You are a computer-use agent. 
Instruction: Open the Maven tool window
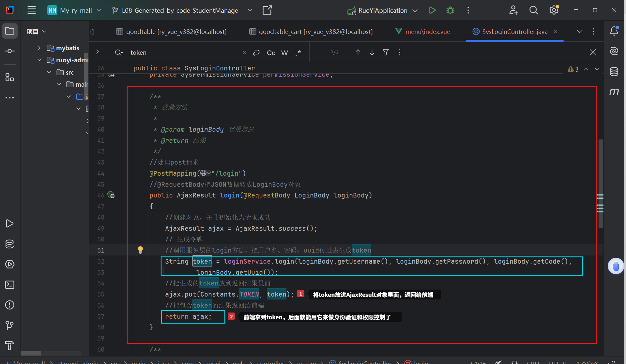614,92
